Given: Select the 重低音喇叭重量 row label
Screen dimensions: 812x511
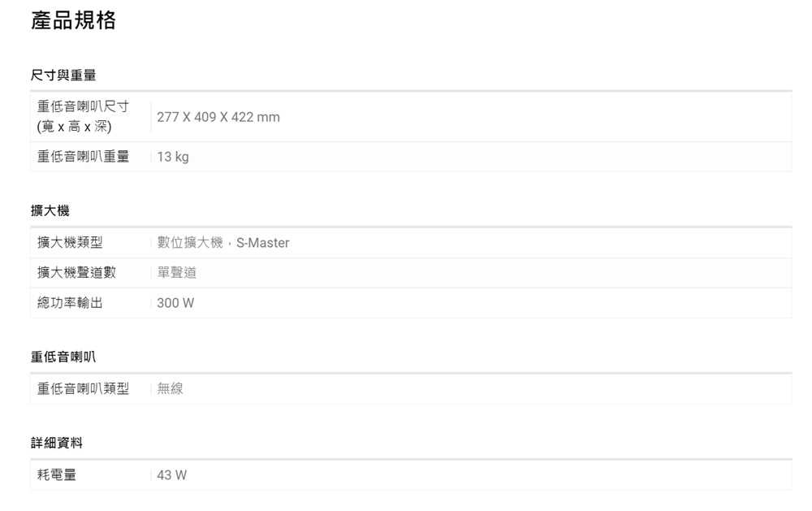Looking at the screenshot, I should [x=83, y=157].
